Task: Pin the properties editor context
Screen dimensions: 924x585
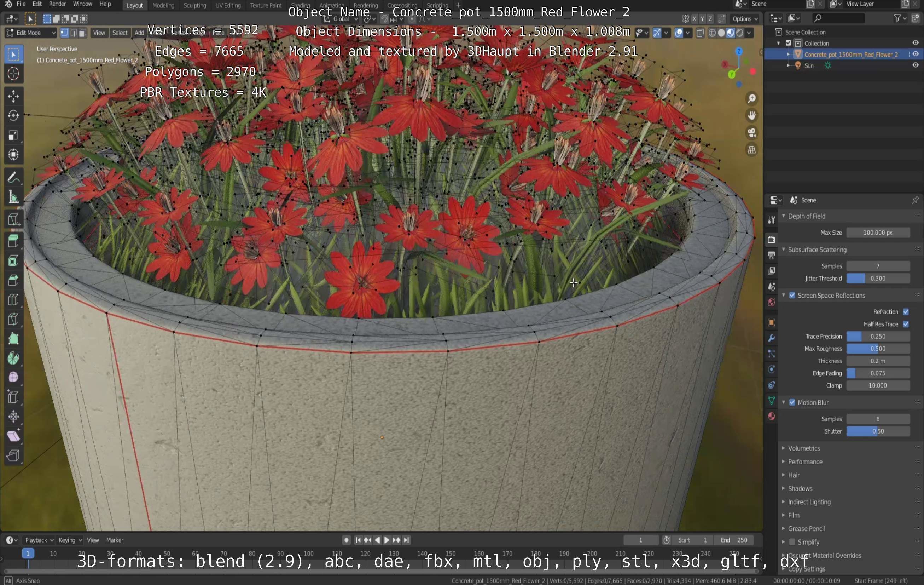Action: point(915,200)
